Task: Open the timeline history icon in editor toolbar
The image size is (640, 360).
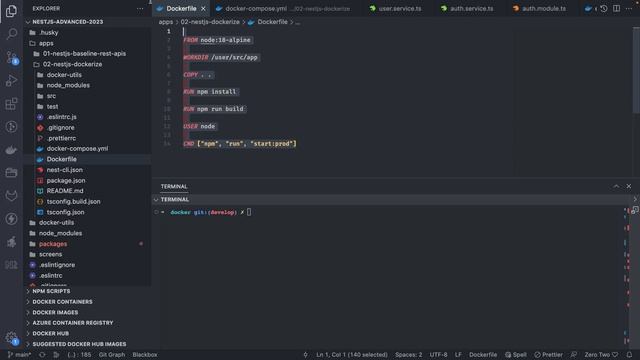Action: (604, 9)
